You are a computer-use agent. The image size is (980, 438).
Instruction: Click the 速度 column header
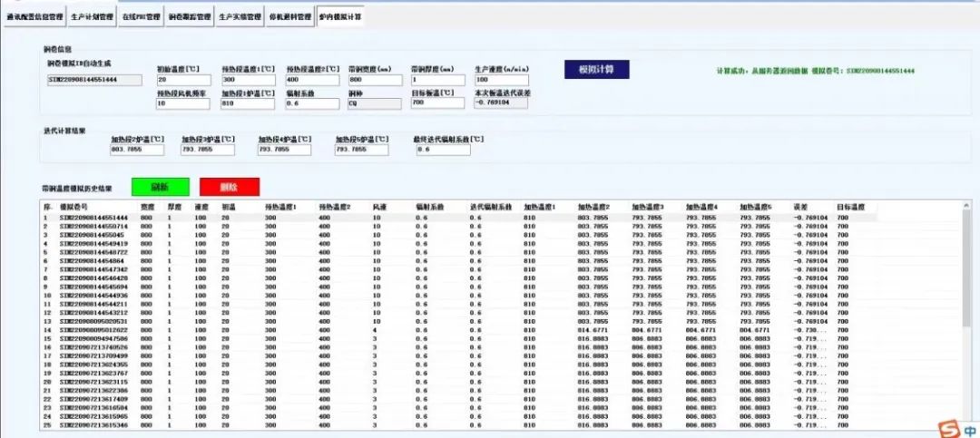click(200, 207)
